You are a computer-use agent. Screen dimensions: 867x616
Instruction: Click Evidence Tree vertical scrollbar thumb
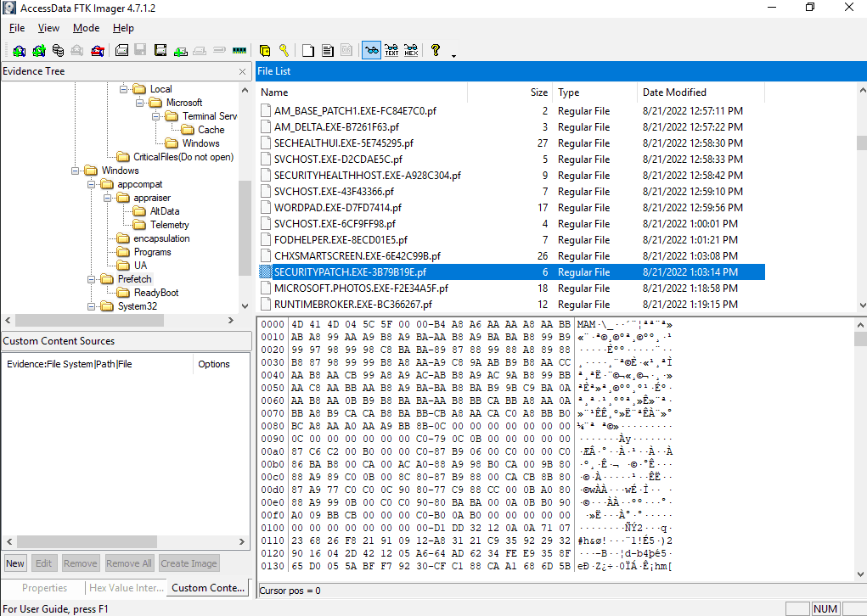(245, 227)
